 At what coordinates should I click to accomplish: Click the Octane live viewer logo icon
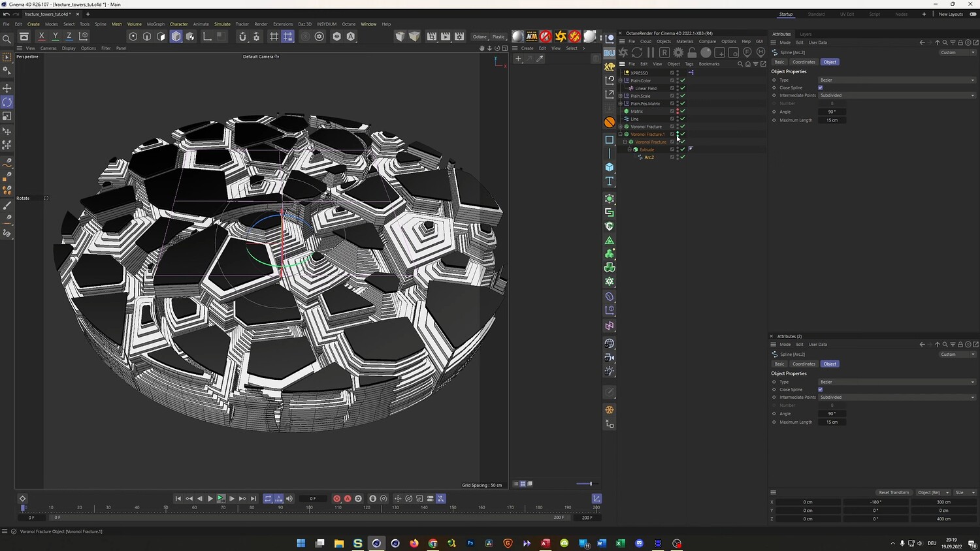tap(623, 52)
